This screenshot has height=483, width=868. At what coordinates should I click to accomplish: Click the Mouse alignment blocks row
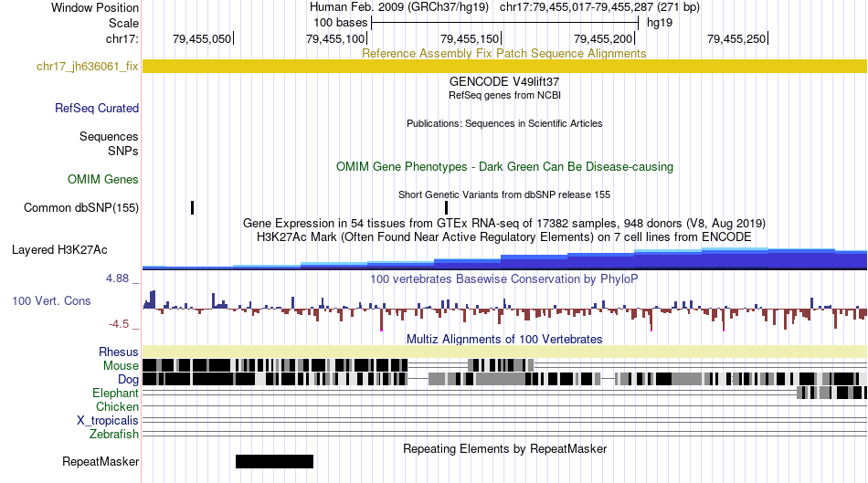click(x=505, y=365)
